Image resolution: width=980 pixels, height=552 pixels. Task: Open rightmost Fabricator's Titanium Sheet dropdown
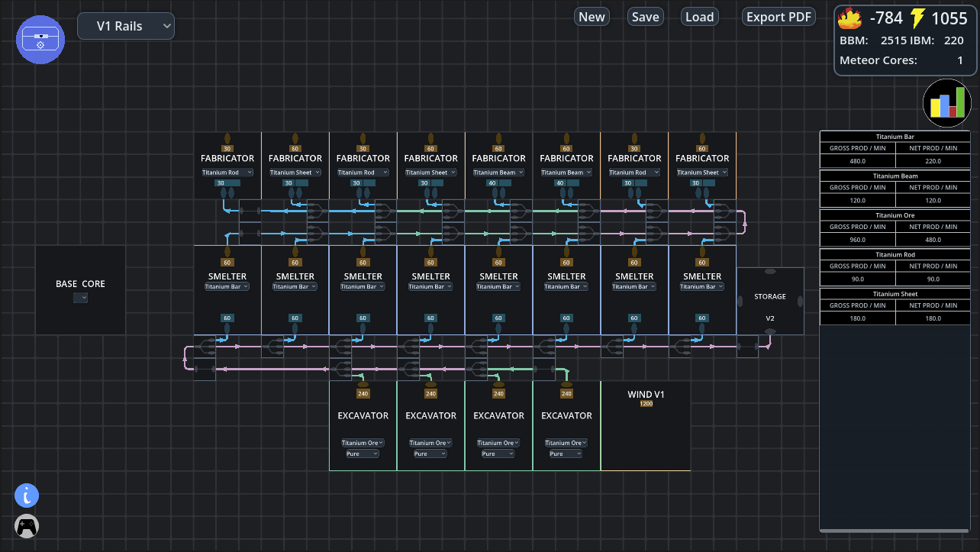coord(702,173)
